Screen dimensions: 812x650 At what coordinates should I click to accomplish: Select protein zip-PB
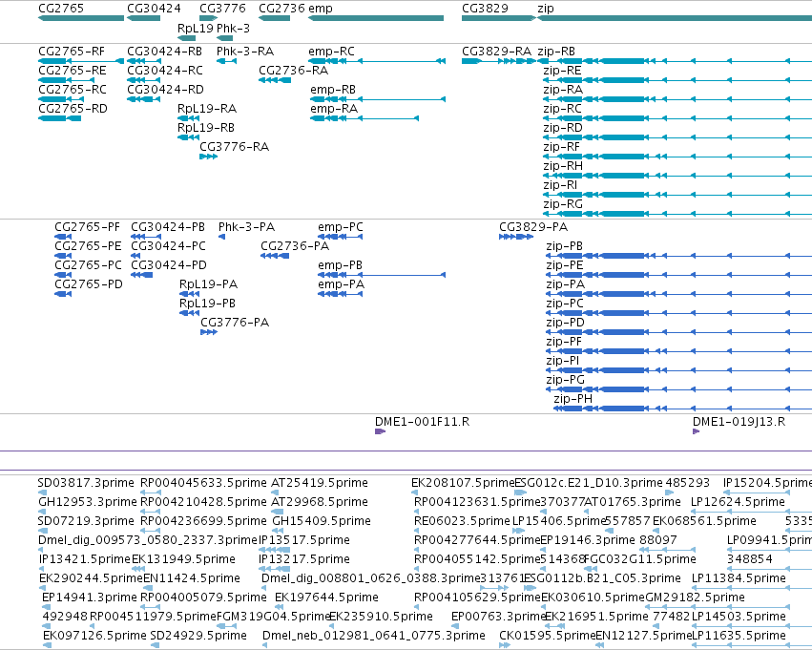tap(565, 246)
